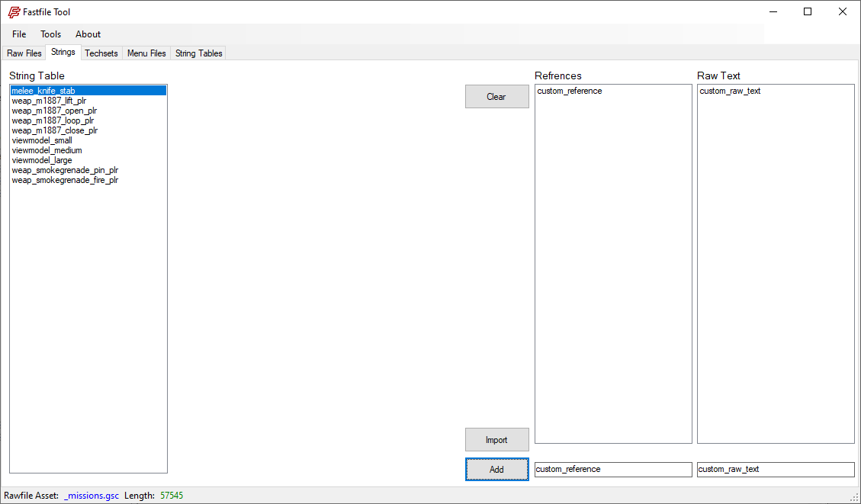Select viewmodel_medium string entry

(x=47, y=150)
